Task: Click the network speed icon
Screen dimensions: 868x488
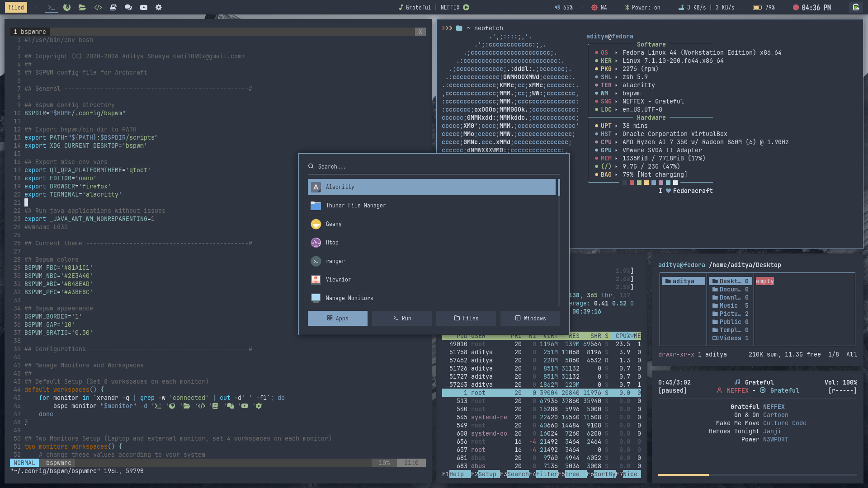Action: (x=681, y=7)
